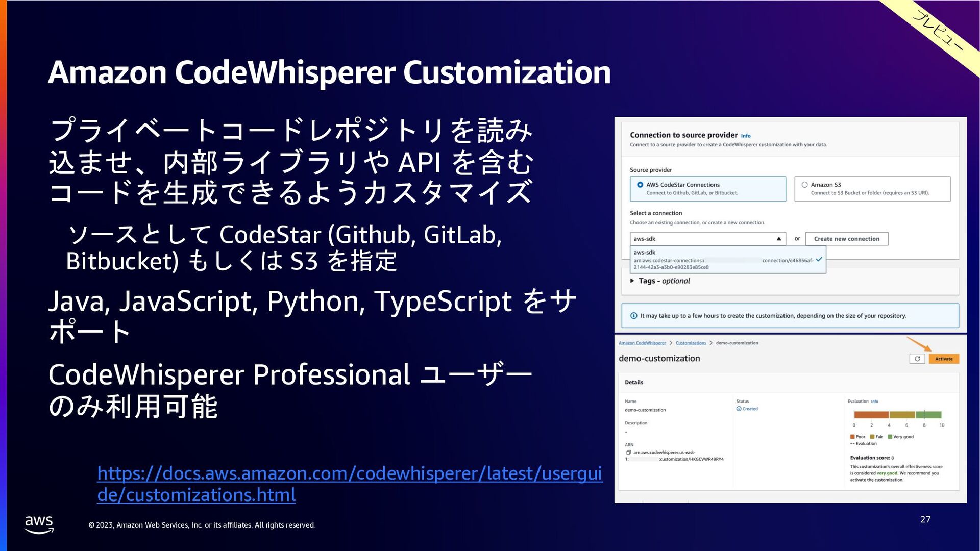Click the Create new connection button
Viewport: 980px width, 551px height.
coord(847,239)
